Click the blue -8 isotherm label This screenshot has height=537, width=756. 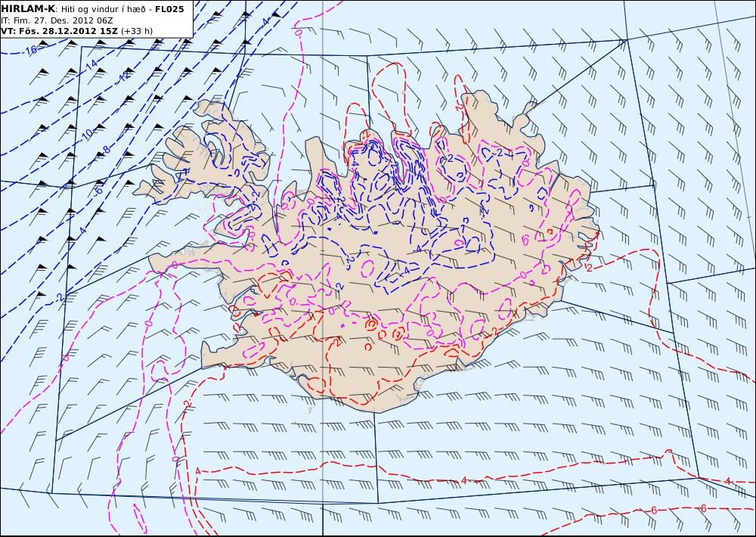coord(107,150)
